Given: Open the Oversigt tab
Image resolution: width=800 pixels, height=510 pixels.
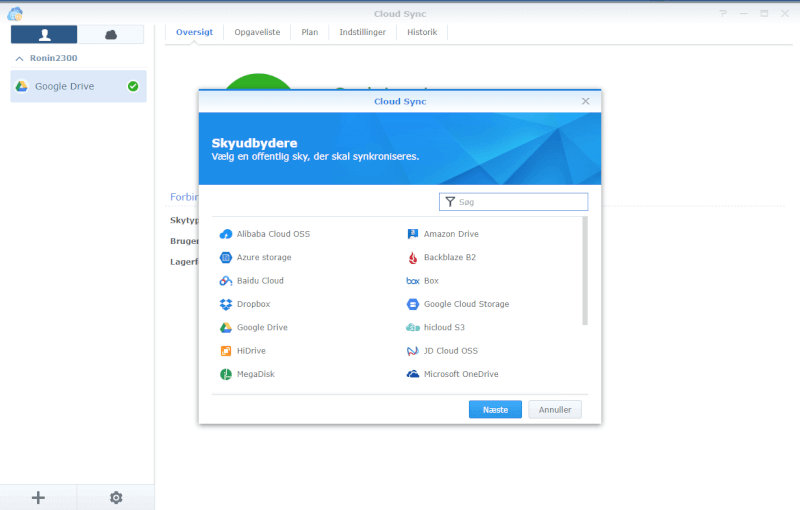Looking at the screenshot, I should (194, 32).
